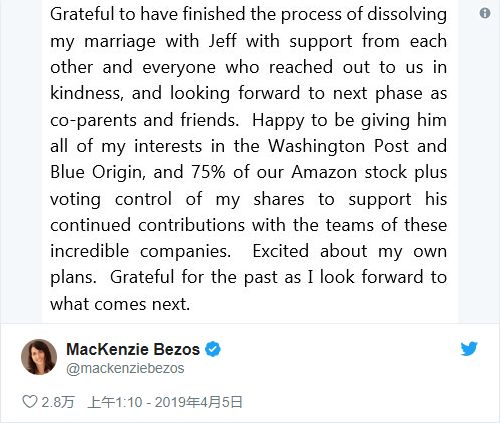Image resolution: width=501 pixels, height=423 pixels.
Task: Open the tweet's 上午1:10 timestamp
Action: click(115, 402)
